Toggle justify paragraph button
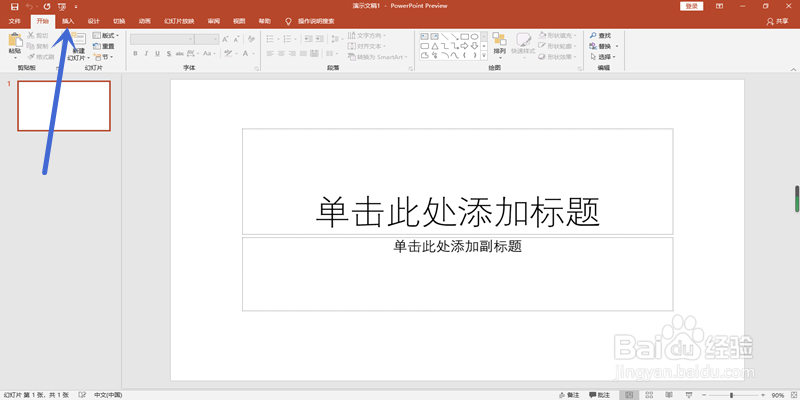Image resolution: width=800 pixels, height=400 pixels. pos(304,54)
